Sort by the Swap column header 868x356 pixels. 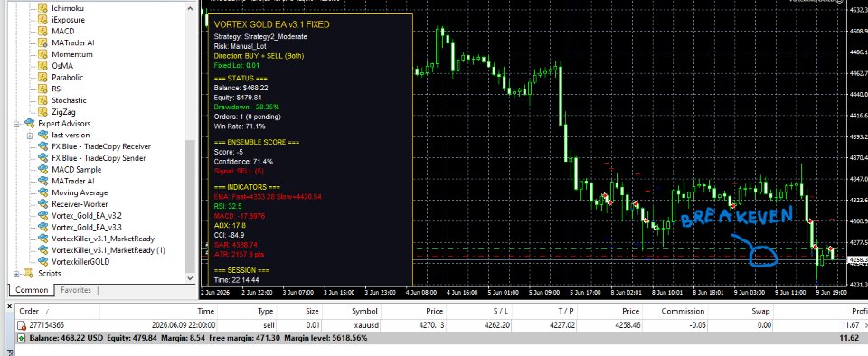click(741, 311)
